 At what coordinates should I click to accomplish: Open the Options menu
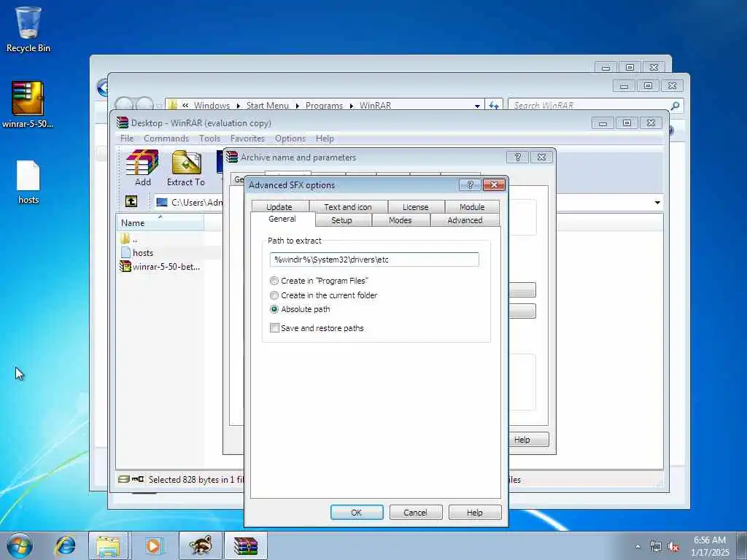[x=290, y=138]
